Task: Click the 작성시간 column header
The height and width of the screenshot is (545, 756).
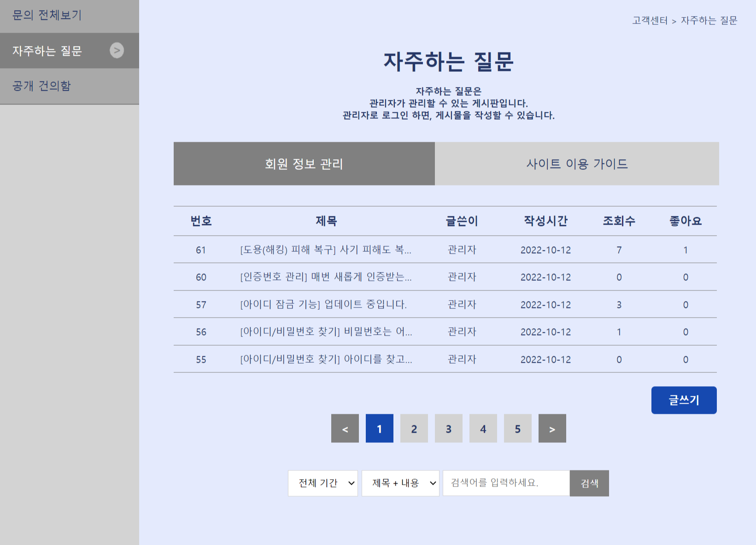Action: pyautogui.click(x=546, y=221)
